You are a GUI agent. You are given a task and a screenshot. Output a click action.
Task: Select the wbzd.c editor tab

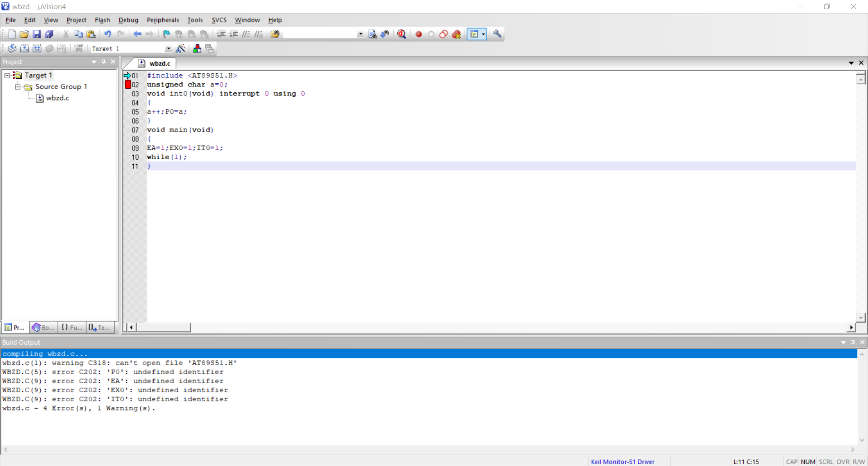tap(155, 63)
